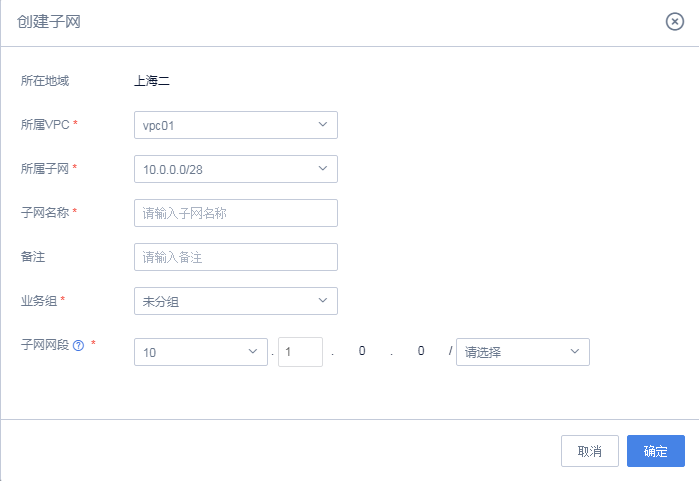The height and width of the screenshot is (481, 699).
Task: Click the help icon beside 子网网段
Action: [x=78, y=345]
